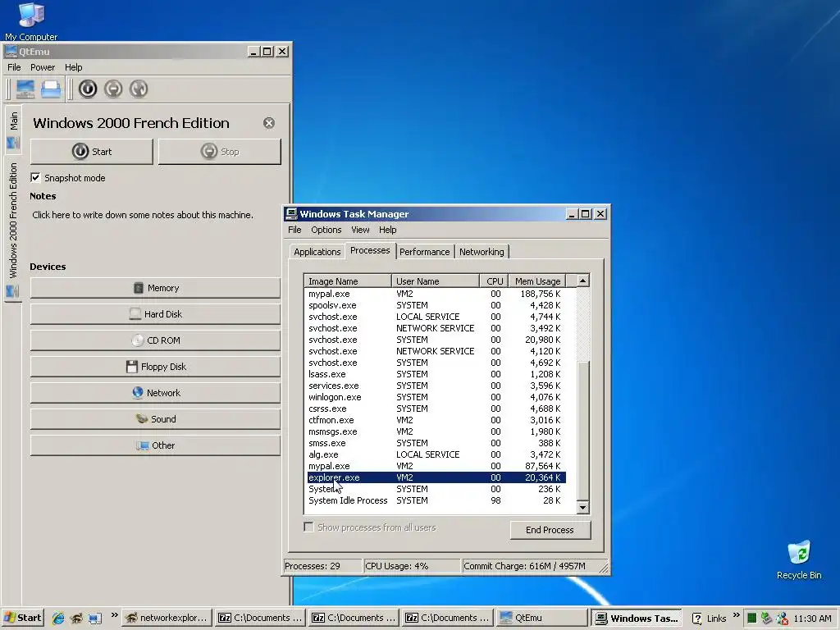Screen dimensions: 840x630
Task: Open My Computer desktop icon
Action: [31, 21]
